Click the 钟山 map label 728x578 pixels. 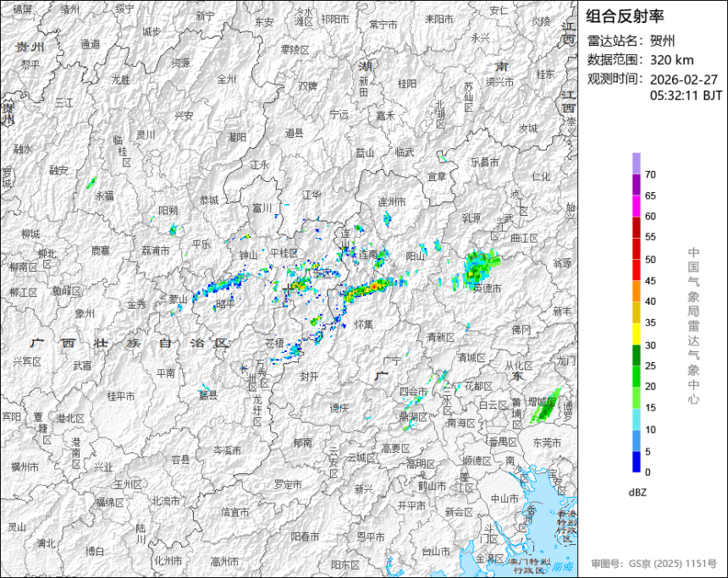(x=248, y=255)
